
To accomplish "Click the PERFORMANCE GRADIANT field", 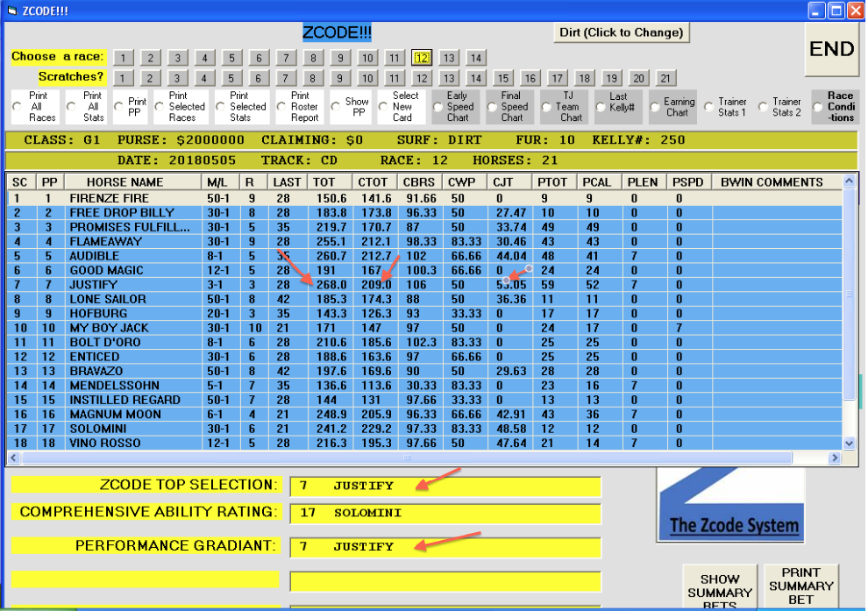I will click(445, 547).
